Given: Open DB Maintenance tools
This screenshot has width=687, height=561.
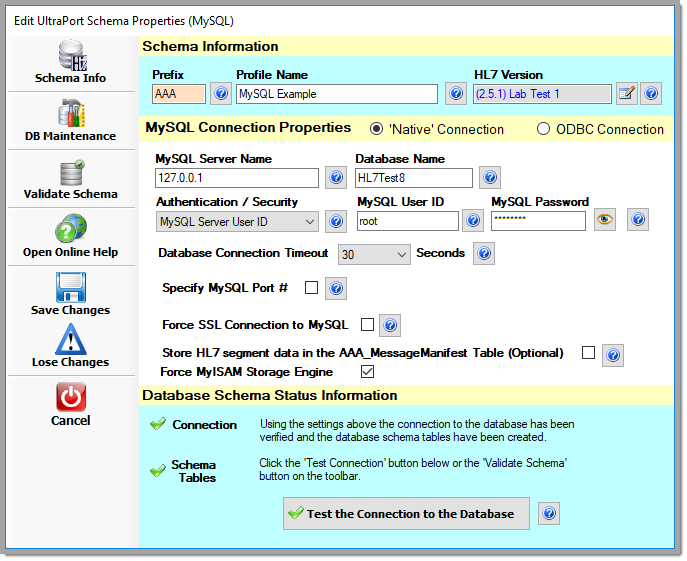Looking at the screenshot, I should coord(71,120).
